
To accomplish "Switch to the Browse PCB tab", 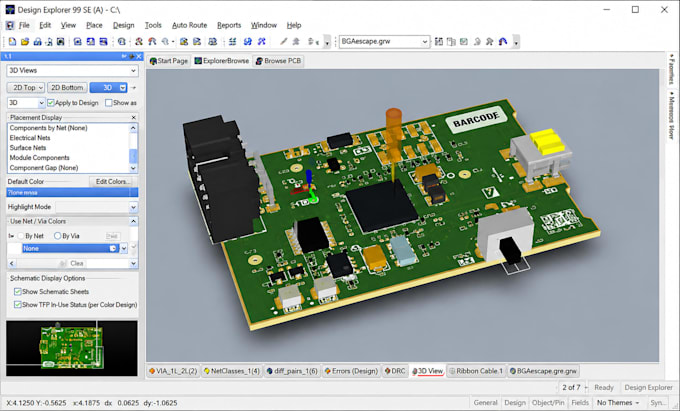I will pos(278,61).
